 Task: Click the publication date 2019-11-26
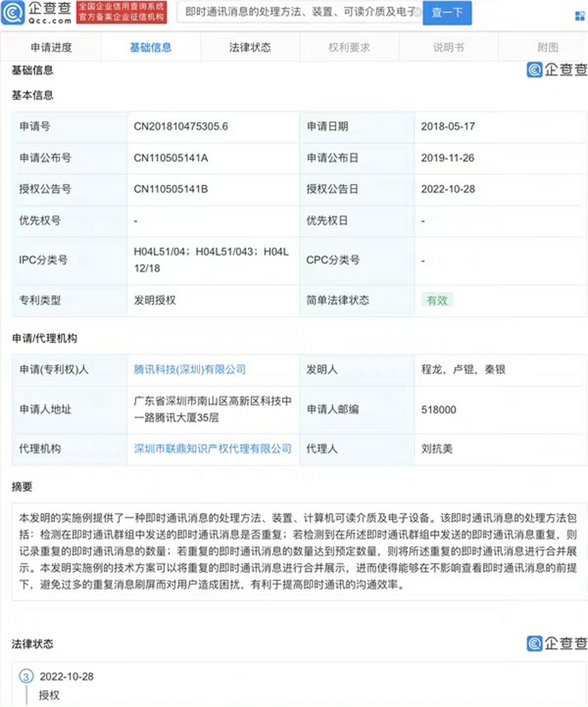448,158
